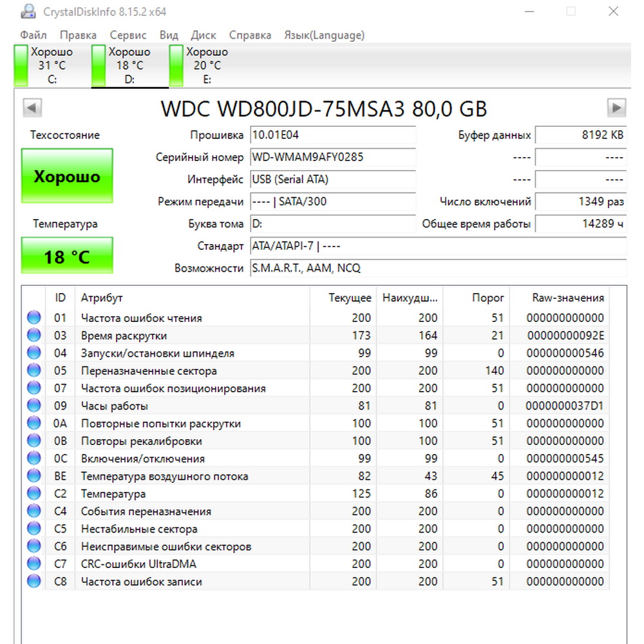Select disk D: tab at 18 °C
Screen dimensions: 644x644
[x=129, y=65]
